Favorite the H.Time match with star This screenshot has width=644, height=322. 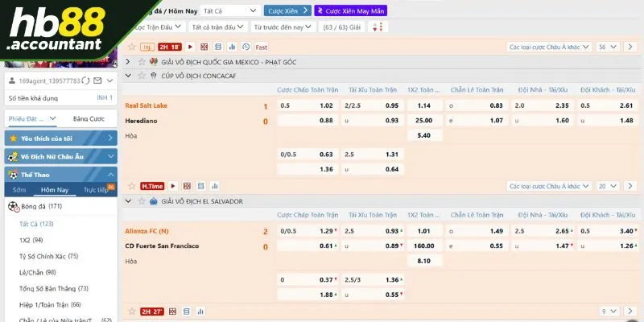132,186
